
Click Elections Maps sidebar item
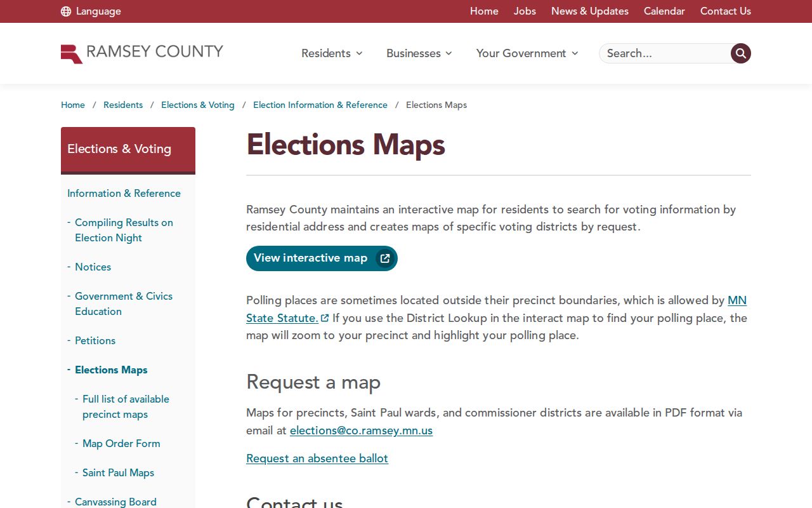(111, 370)
